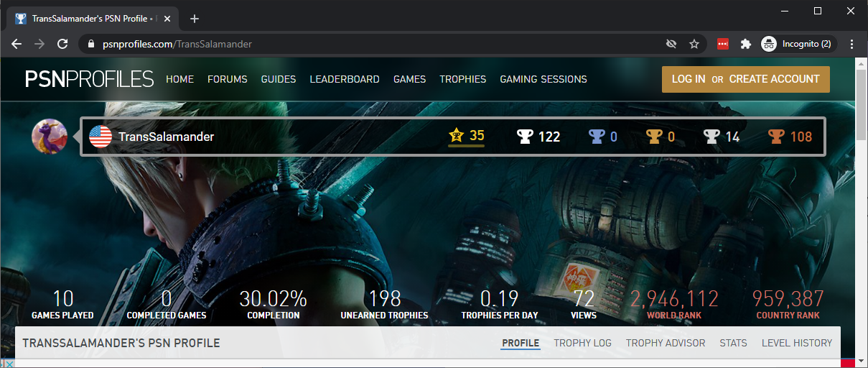Click the red extension icon
Viewport: 868px width, 368px height.
[x=723, y=44]
